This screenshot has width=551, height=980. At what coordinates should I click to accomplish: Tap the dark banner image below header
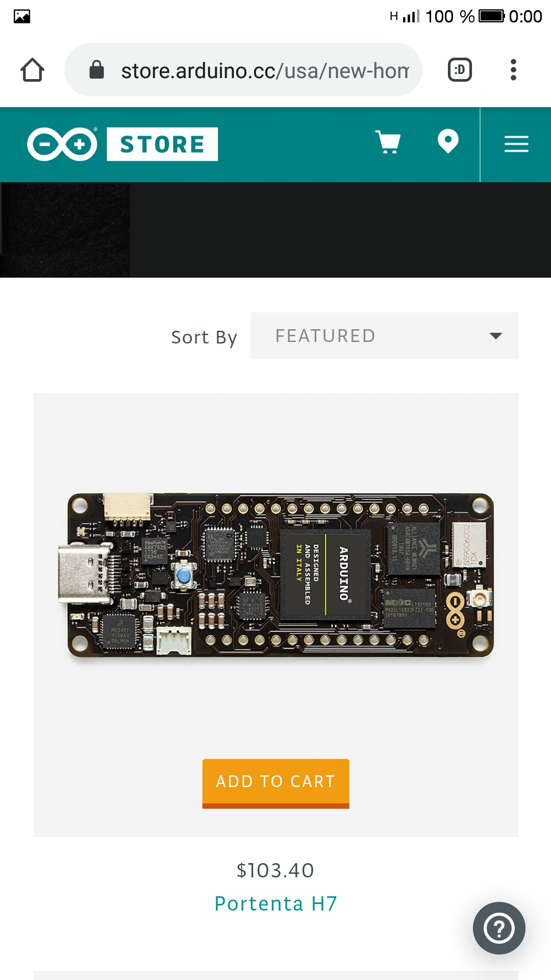point(275,230)
